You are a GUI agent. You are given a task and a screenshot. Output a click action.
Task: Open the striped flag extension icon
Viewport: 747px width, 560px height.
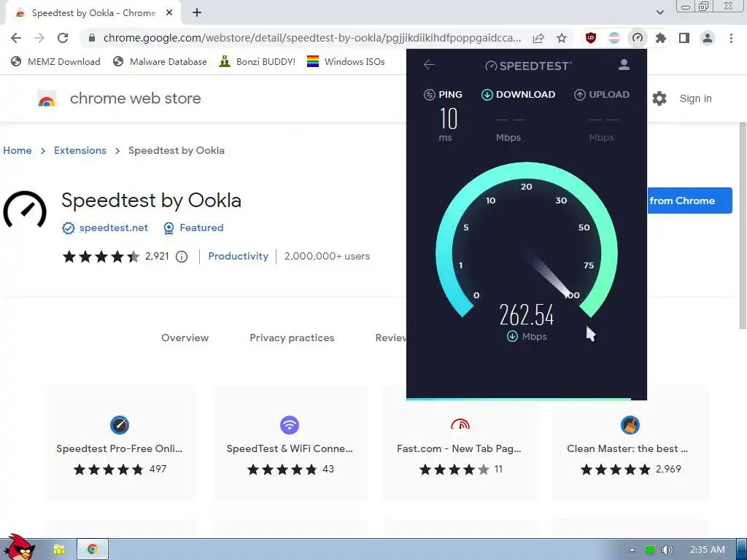(x=614, y=38)
